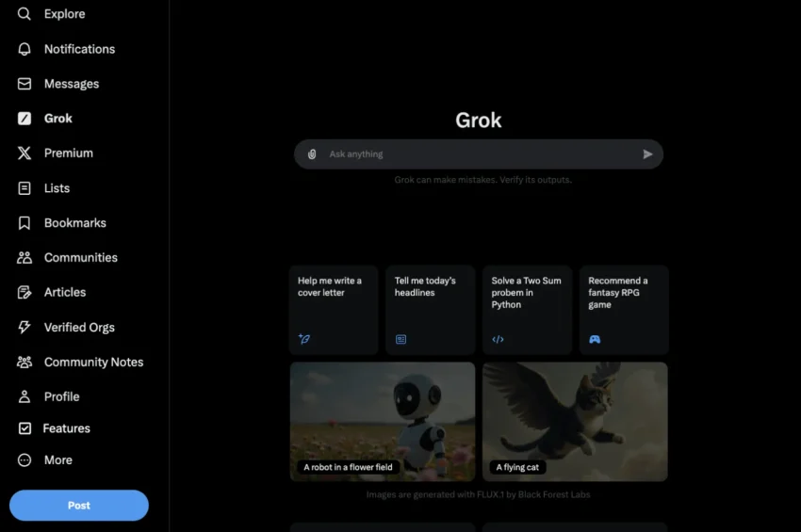Screen dimensions: 801x532
Task: Pick 'Solve a Two Sum' Python prompt
Action: coord(527,310)
